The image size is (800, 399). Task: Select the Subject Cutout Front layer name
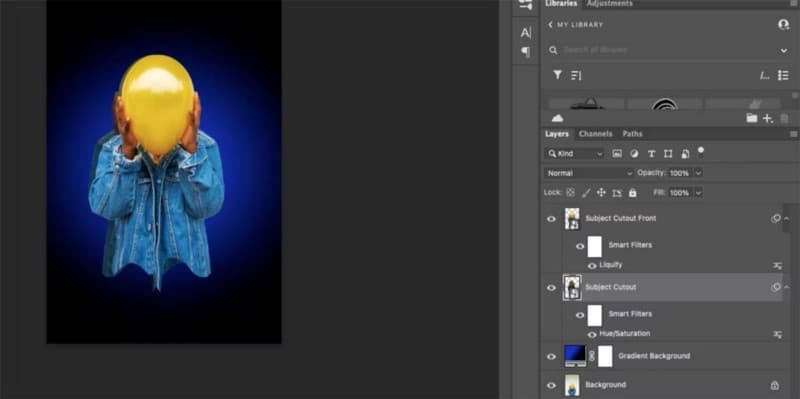(620, 218)
